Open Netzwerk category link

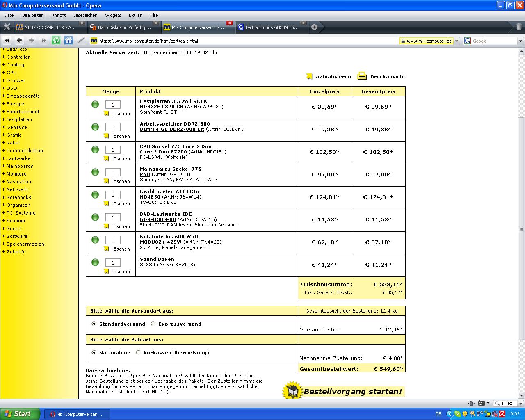[x=17, y=189]
